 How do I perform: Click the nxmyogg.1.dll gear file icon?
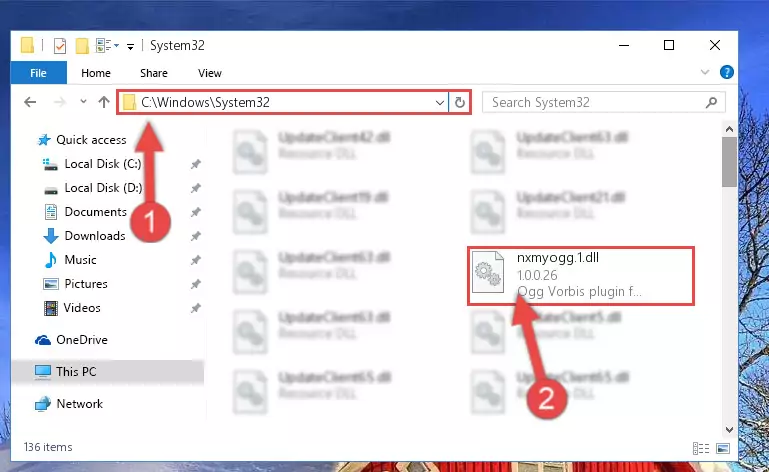(488, 272)
